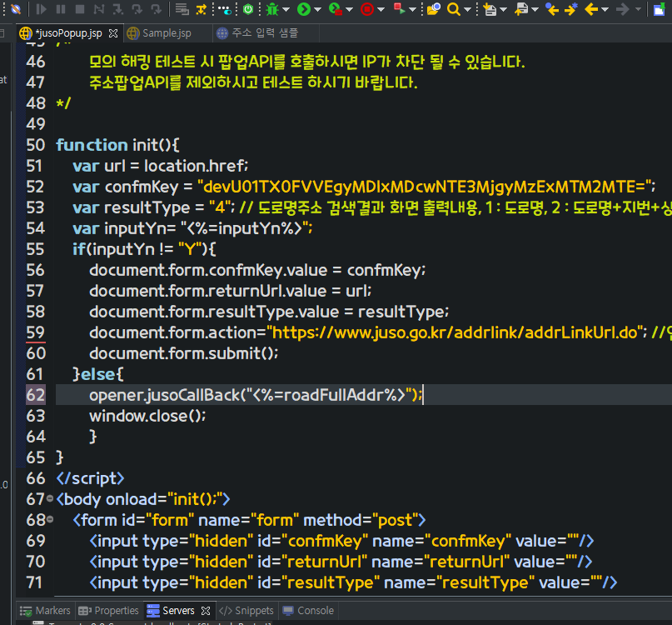Open the Run dropdown arrow
The height and width of the screenshot is (625, 672).
317,9
